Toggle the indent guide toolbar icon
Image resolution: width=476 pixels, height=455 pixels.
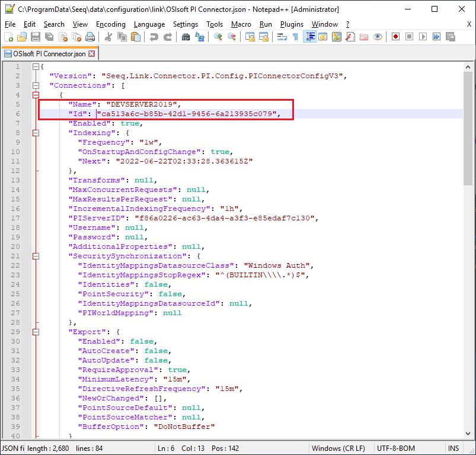click(x=309, y=37)
